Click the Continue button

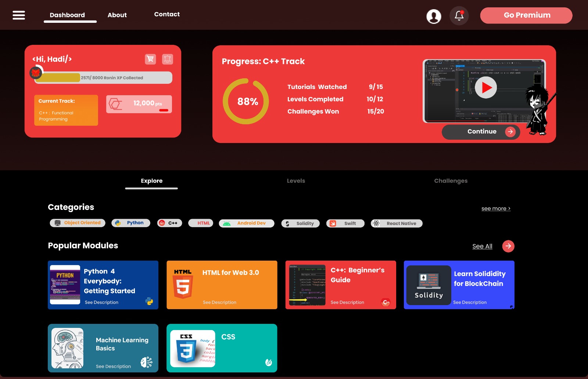(x=481, y=132)
